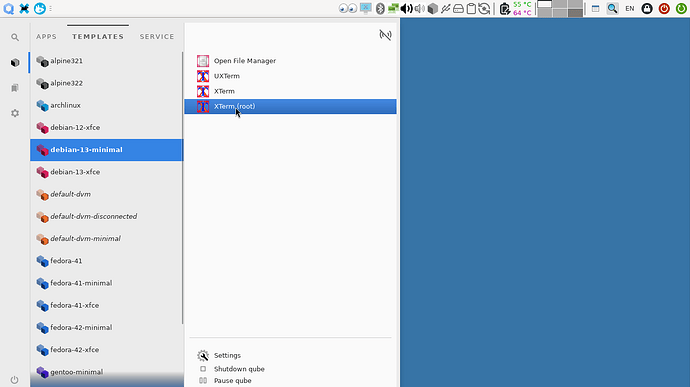Select the fedora-41-xfce template
The image size is (690, 387).
click(x=106, y=306)
